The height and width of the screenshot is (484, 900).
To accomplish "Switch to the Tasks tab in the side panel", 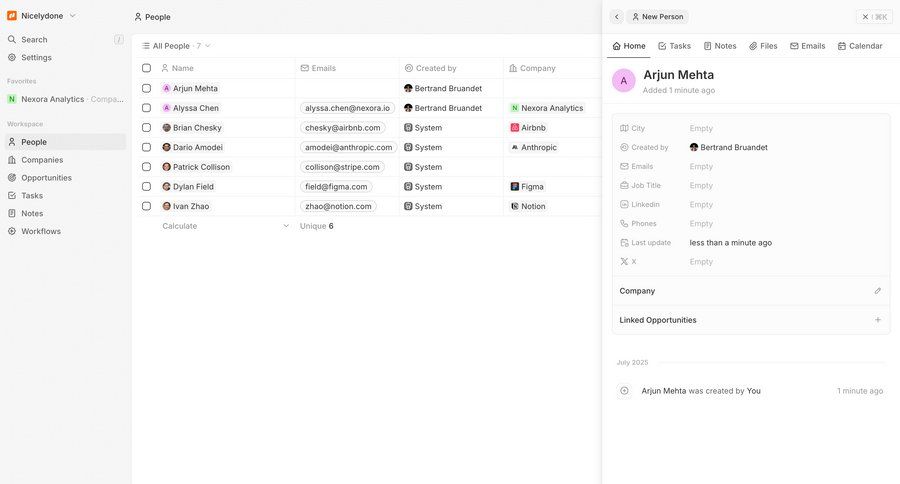I will [x=674, y=46].
